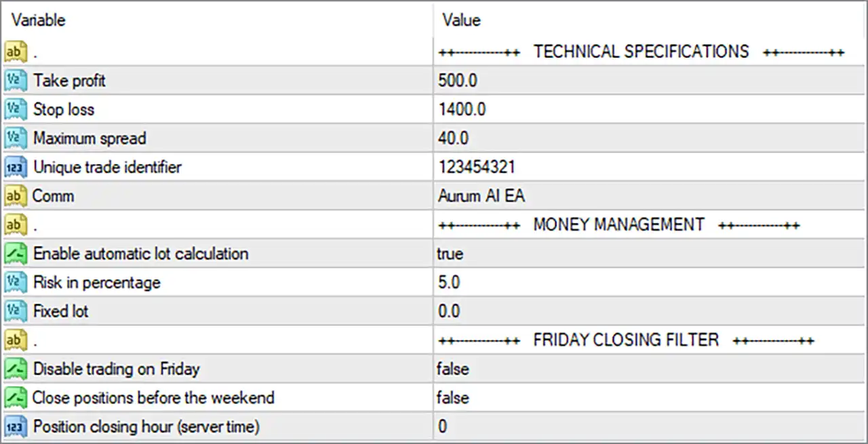868x444 pixels.
Task: Select the Unique trade identifier value 123454321
Action: 477,167
